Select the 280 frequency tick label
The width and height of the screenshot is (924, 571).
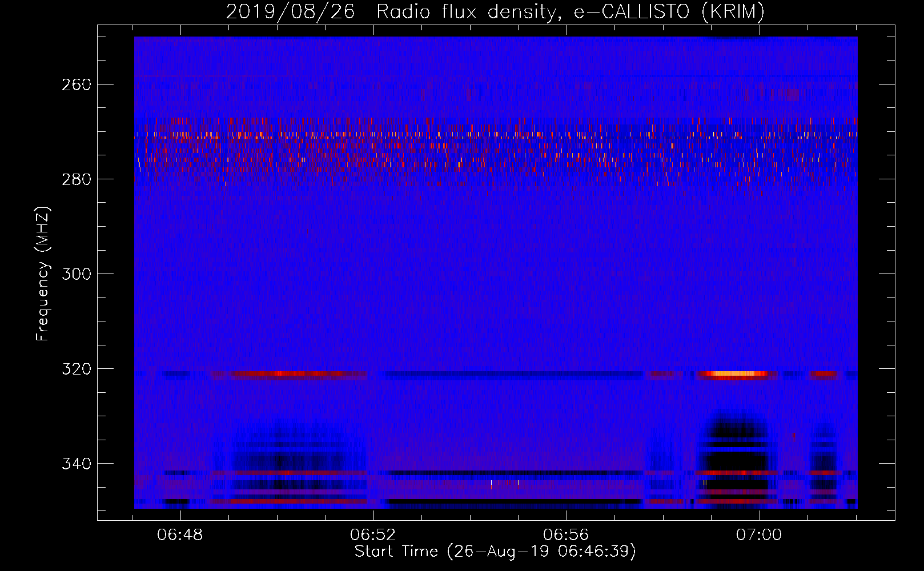[76, 179]
